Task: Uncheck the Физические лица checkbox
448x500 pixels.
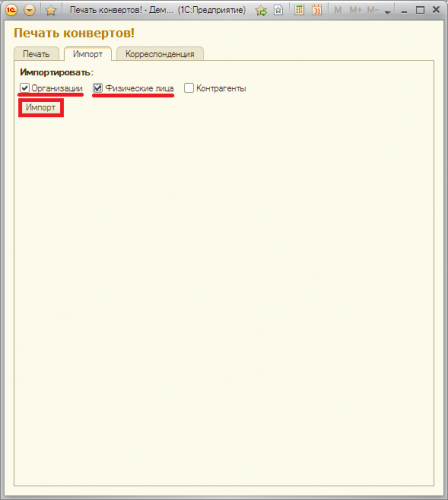Action: pyautogui.click(x=98, y=88)
